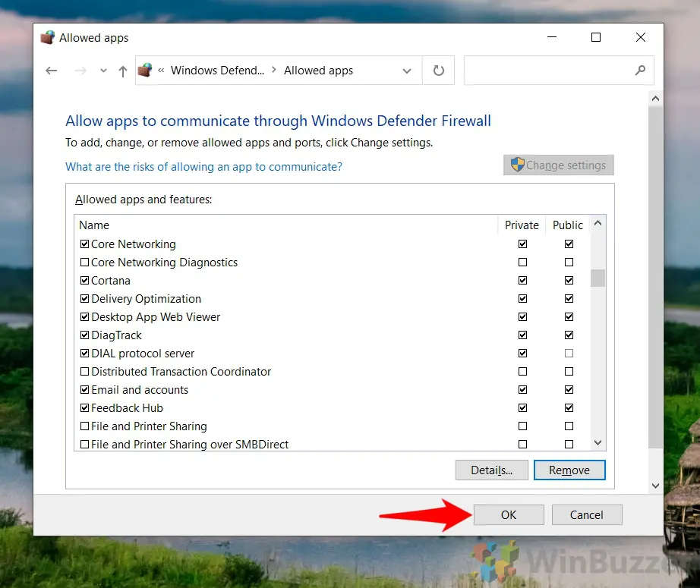The image size is (700, 588).
Task: Refresh the Allowed apps page
Action: 438,71
